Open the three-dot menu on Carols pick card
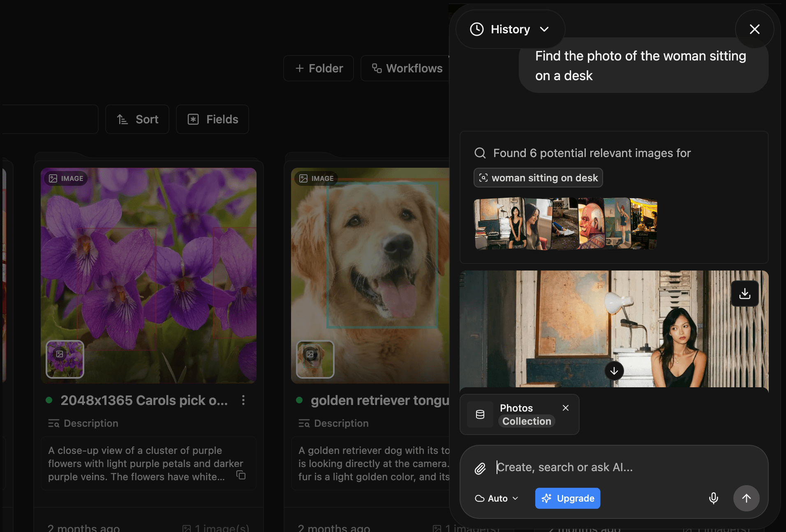Image resolution: width=786 pixels, height=532 pixels. (243, 400)
